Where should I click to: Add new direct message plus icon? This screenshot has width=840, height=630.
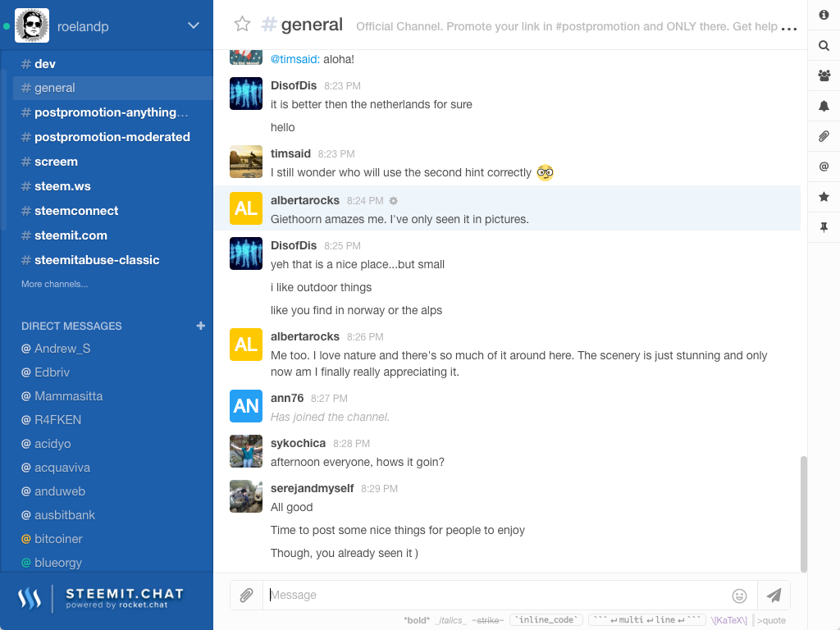201,326
